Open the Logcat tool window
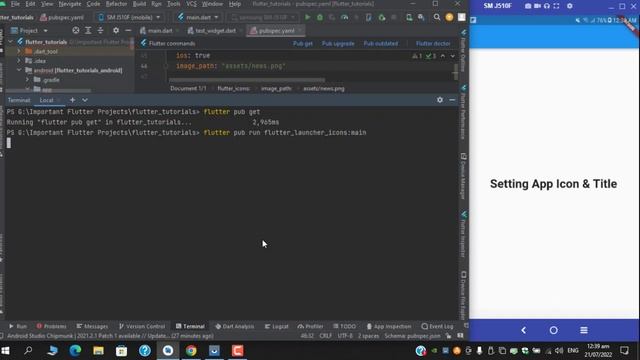 [x=276, y=326]
